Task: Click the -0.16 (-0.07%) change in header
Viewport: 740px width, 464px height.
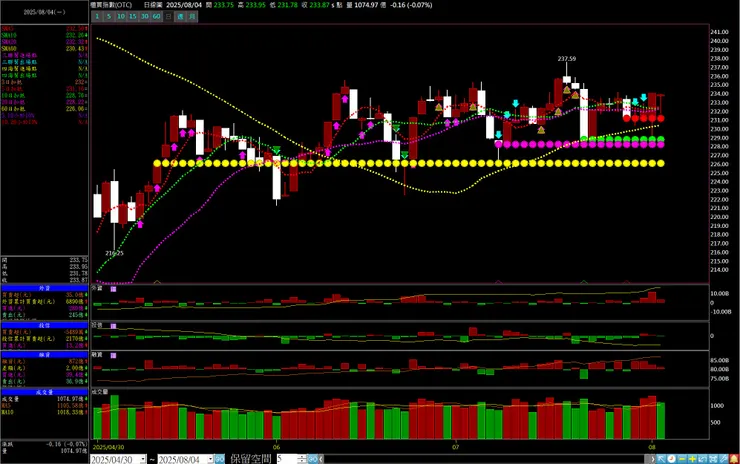Action: pos(411,5)
